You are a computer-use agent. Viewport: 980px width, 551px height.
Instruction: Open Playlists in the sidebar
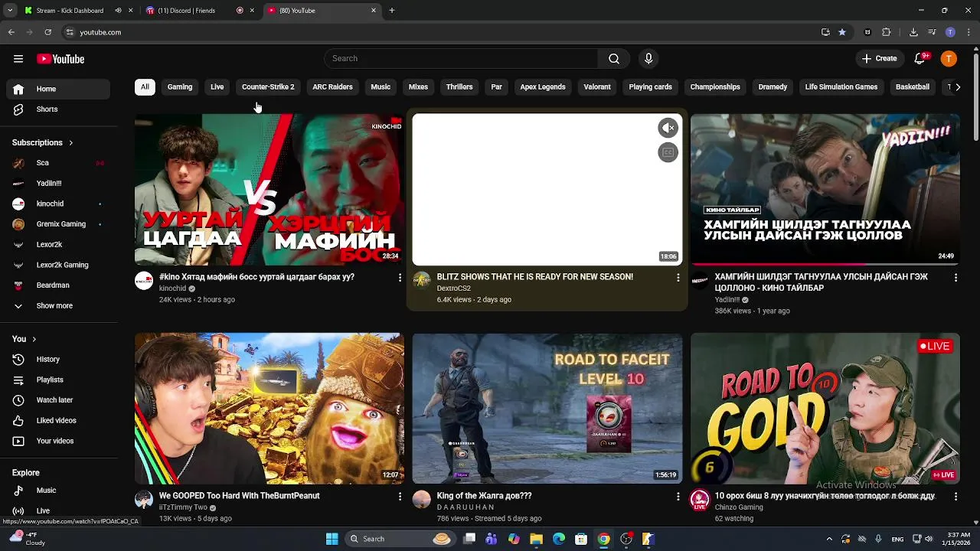[58, 380]
